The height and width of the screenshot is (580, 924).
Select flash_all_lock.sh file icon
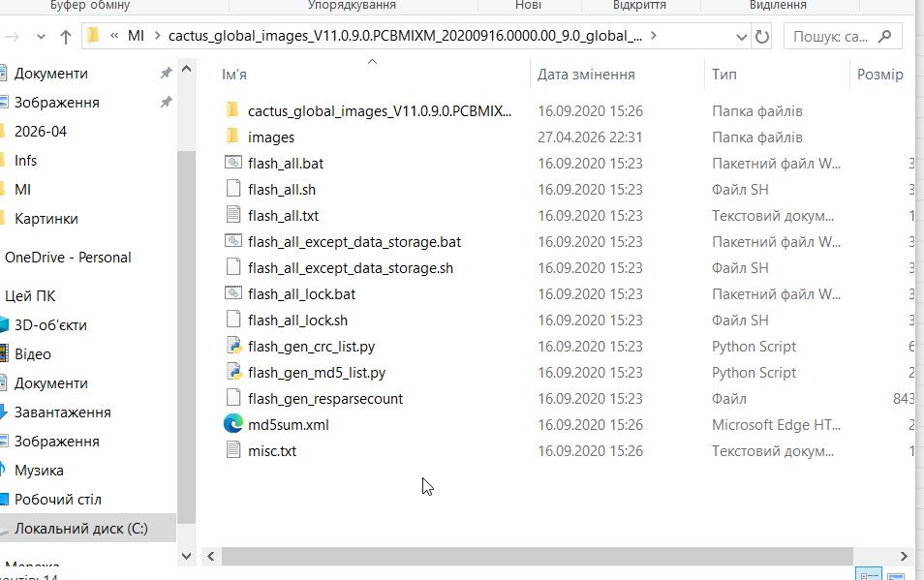coord(233,320)
